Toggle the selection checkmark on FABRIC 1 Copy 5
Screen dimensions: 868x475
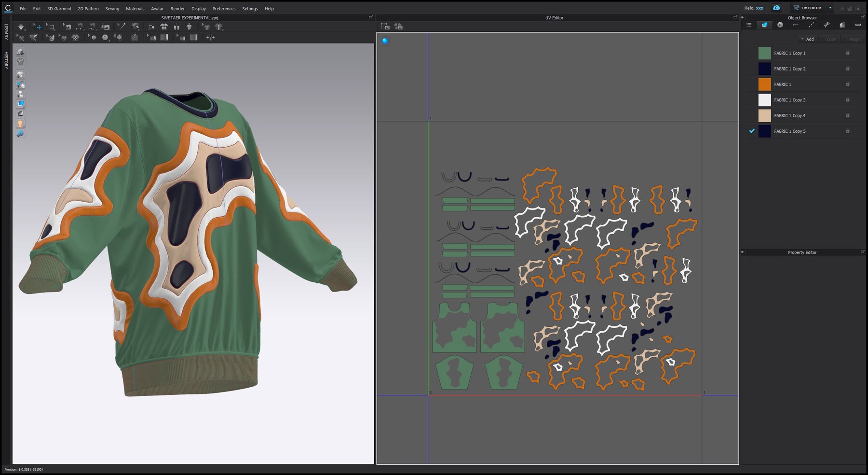752,131
